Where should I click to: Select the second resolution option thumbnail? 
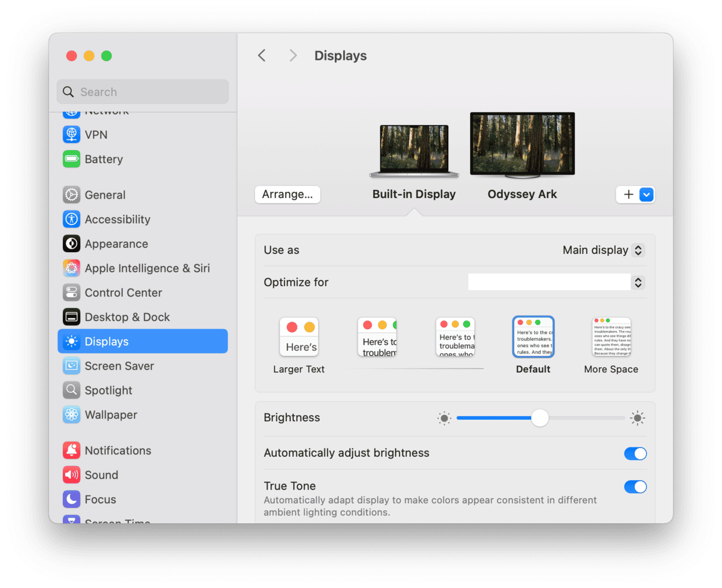(x=377, y=337)
